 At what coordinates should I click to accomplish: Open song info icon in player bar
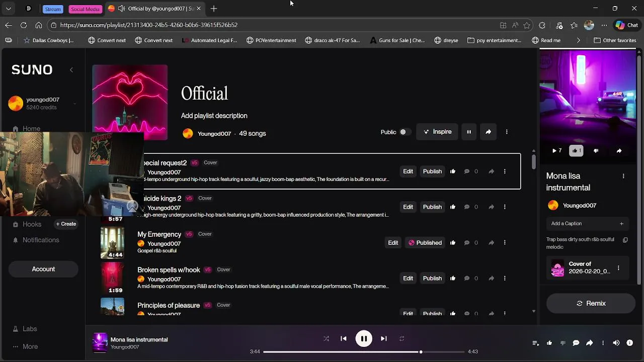click(x=630, y=343)
